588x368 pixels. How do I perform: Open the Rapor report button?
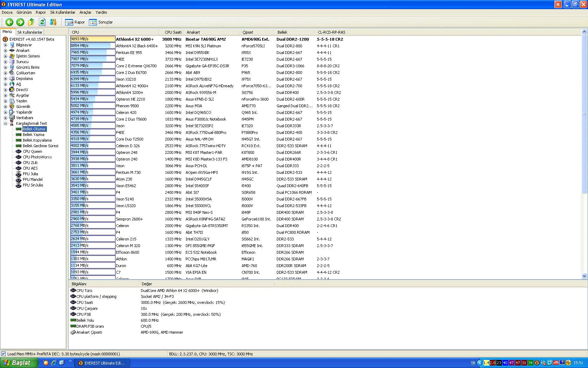pos(75,22)
